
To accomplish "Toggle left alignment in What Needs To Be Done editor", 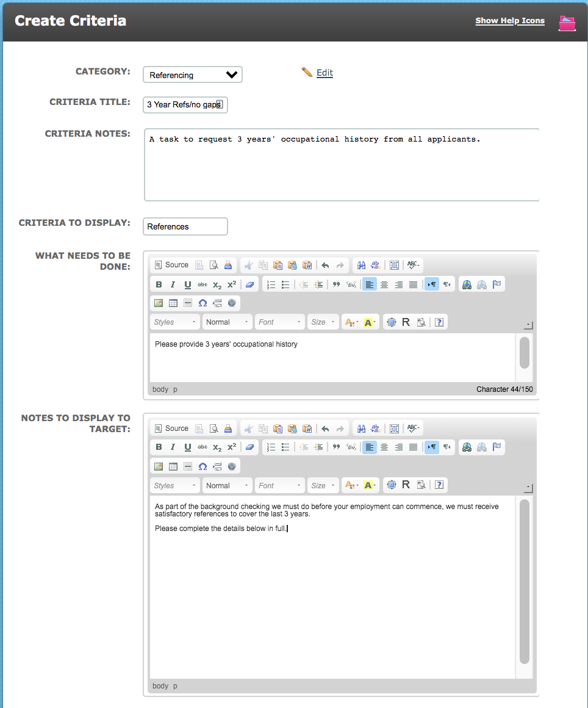I will [x=369, y=284].
